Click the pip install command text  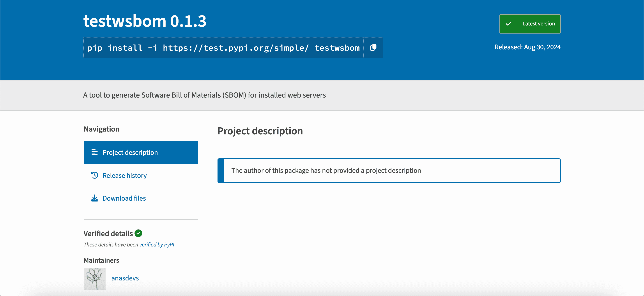coord(223,48)
